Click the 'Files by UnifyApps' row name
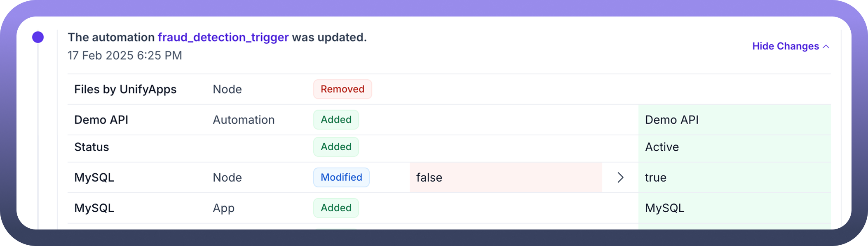The width and height of the screenshot is (868, 246). coord(125,89)
